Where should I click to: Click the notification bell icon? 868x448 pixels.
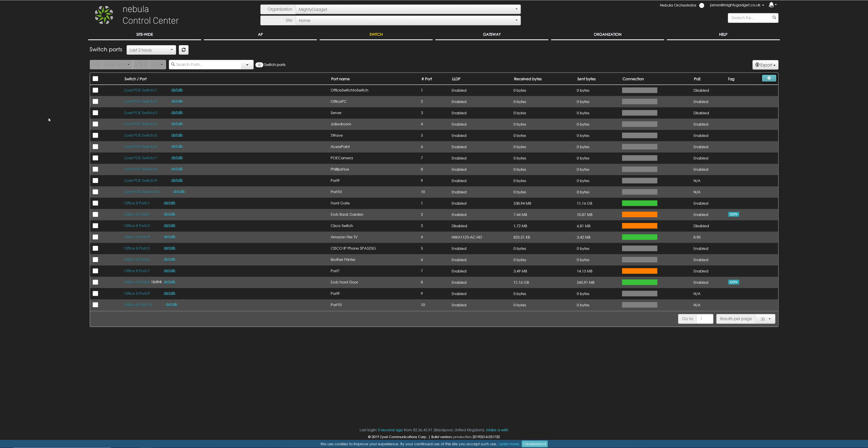(771, 5)
